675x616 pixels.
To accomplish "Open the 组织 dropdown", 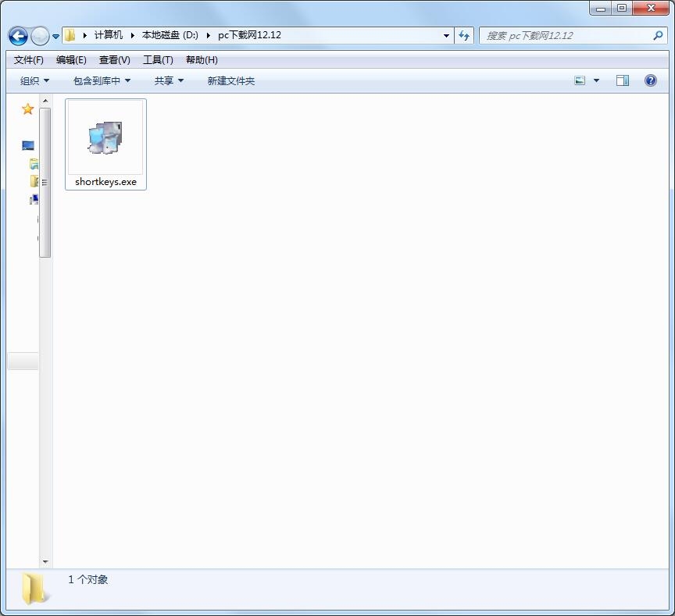I will [35, 80].
